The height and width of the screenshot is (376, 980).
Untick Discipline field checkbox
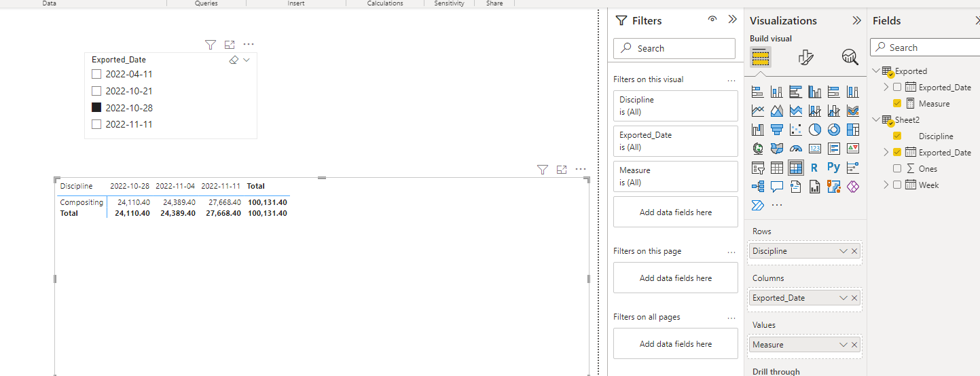coord(897,136)
